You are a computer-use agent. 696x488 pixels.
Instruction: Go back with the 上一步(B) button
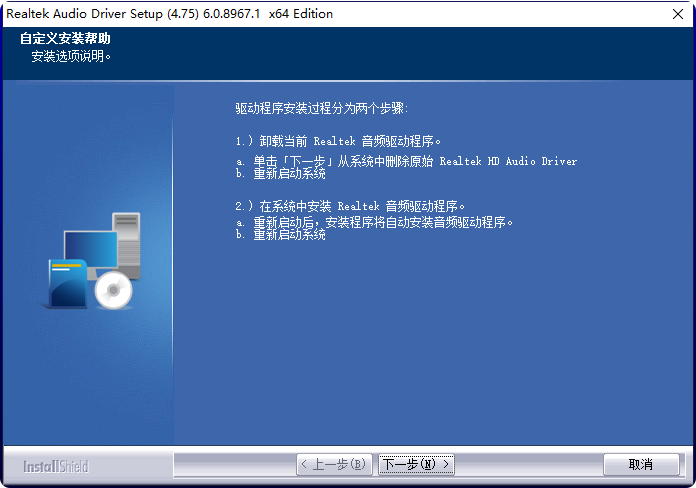334,464
